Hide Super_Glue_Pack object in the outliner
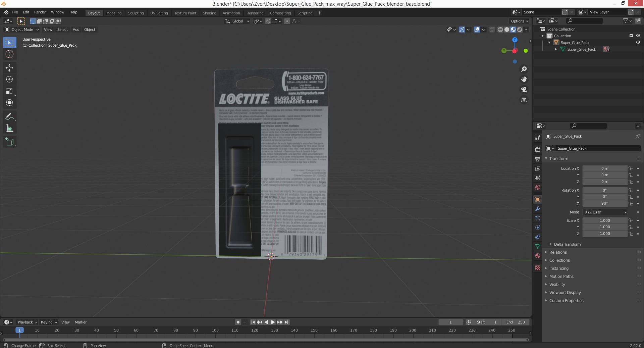This screenshot has height=348, width=644. pyautogui.click(x=638, y=43)
